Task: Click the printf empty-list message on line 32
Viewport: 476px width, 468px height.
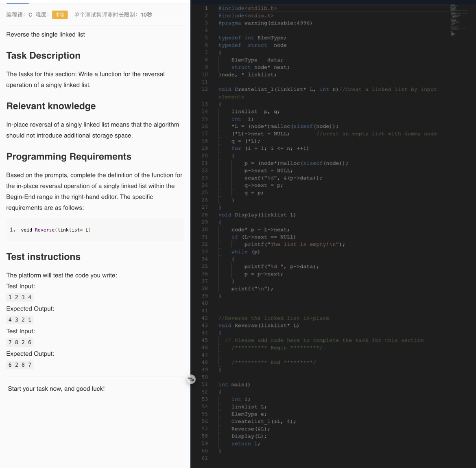Action: pos(294,244)
